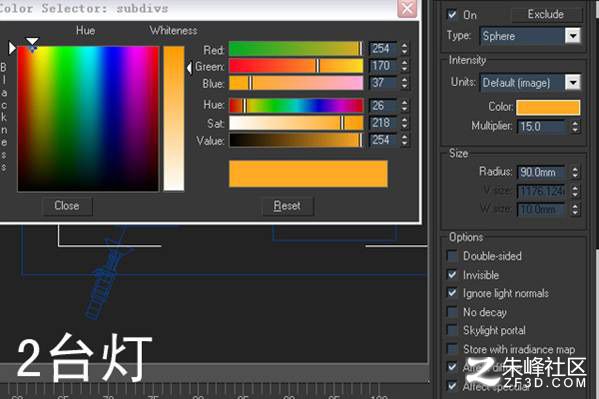Click the Multiplier spinner arrows
This screenshot has height=399, width=599.
coord(575,127)
